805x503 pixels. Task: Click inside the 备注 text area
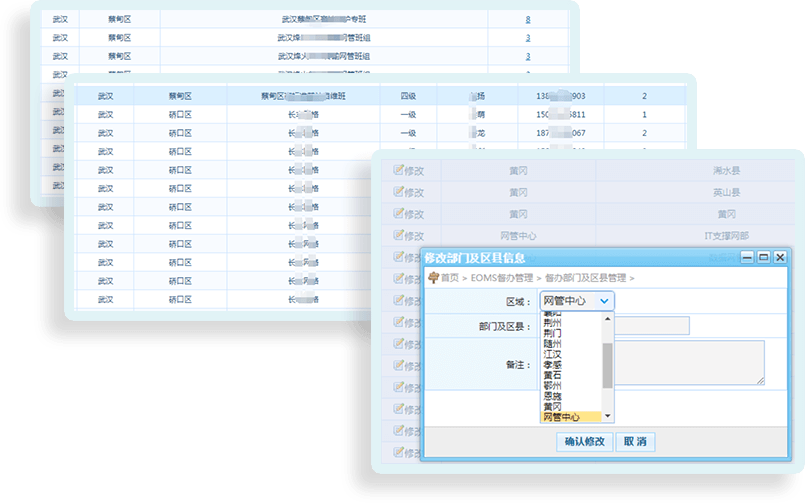[690, 362]
